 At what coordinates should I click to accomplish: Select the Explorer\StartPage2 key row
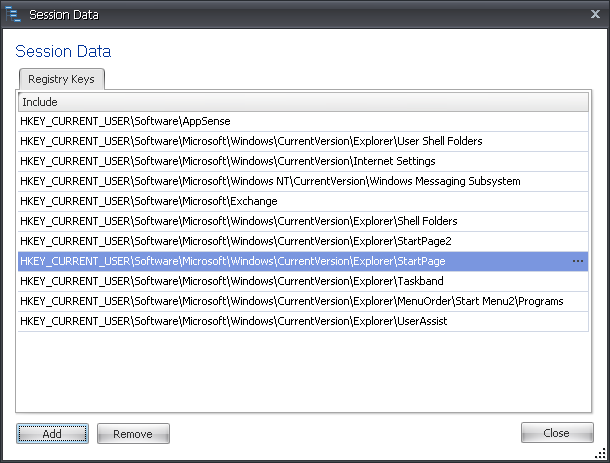pyautogui.click(x=303, y=242)
